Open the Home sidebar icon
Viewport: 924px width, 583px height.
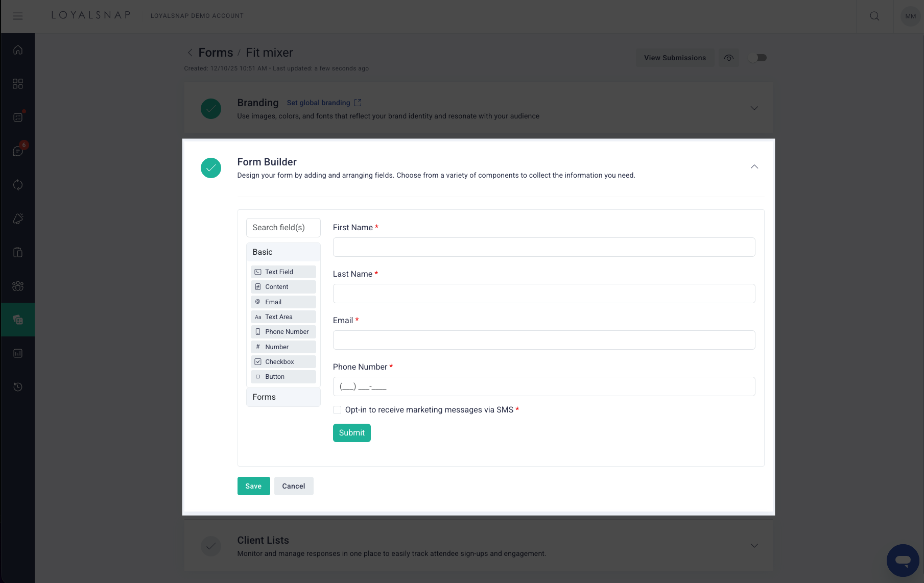[x=18, y=50]
